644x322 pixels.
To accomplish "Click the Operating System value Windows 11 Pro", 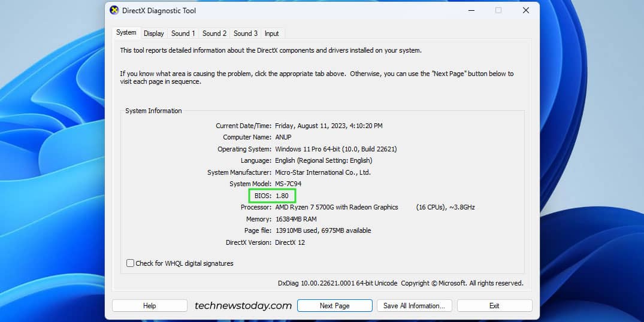I will [x=336, y=149].
